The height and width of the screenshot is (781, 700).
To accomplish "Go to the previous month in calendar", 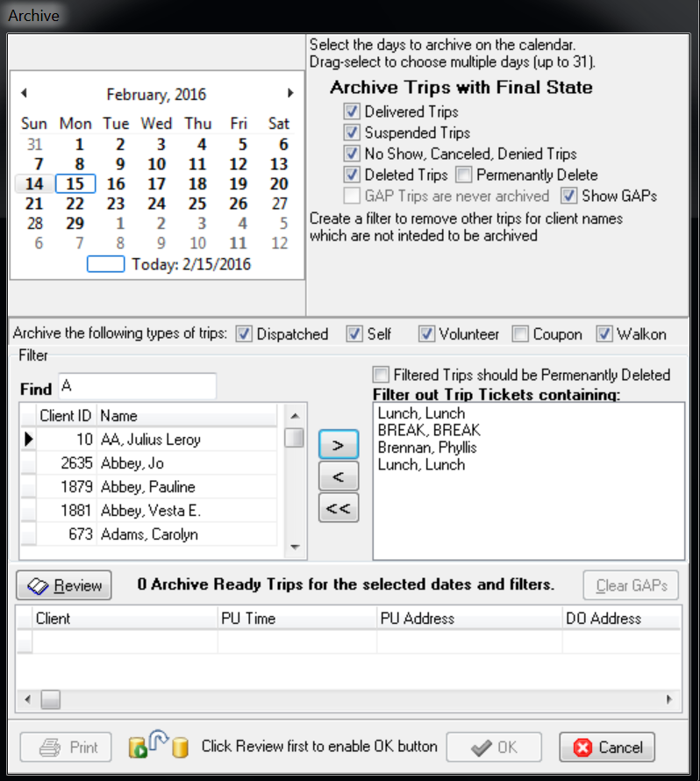I will [x=24, y=93].
